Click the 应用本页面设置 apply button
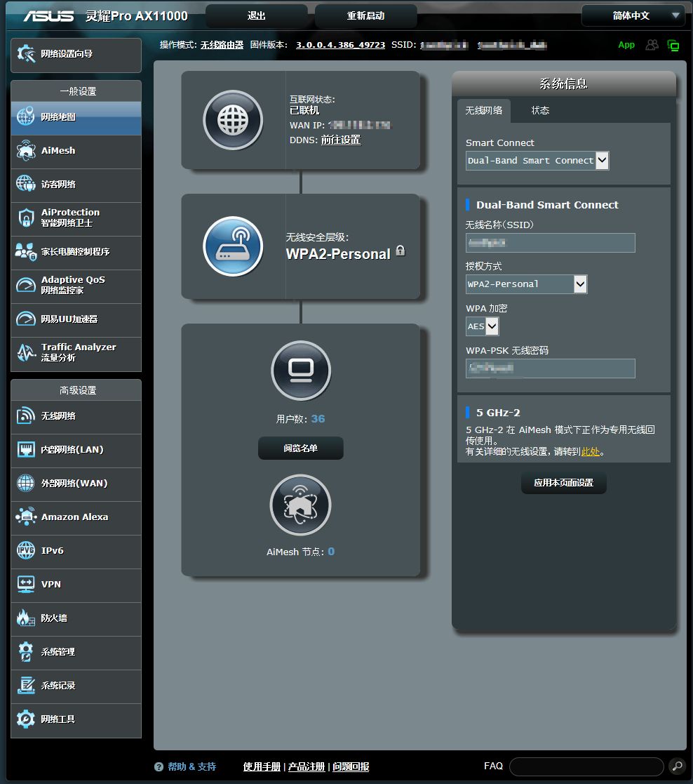The width and height of the screenshot is (693, 784). [564, 482]
